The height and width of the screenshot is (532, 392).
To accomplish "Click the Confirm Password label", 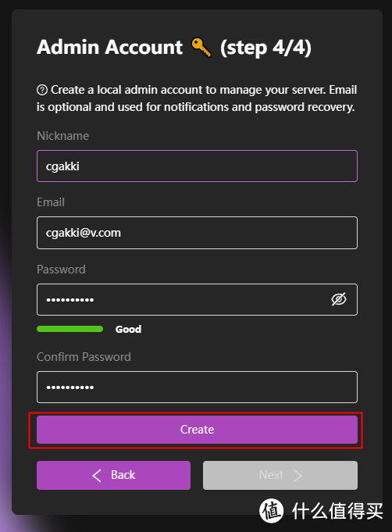I will pos(84,357).
